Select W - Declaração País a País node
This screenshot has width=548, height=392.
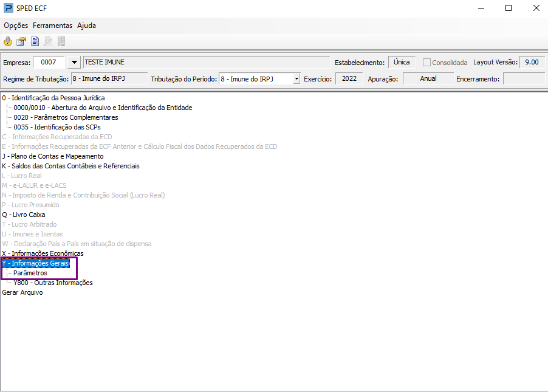[77, 244]
